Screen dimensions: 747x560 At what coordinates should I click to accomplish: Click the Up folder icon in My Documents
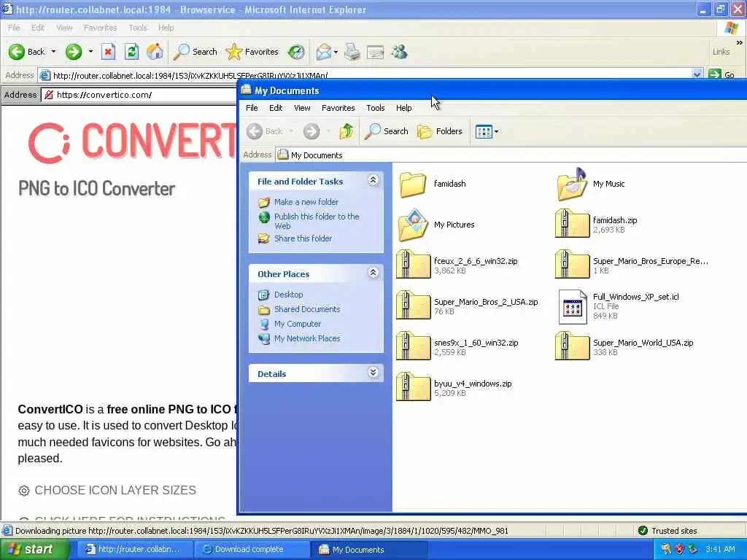[x=347, y=131]
